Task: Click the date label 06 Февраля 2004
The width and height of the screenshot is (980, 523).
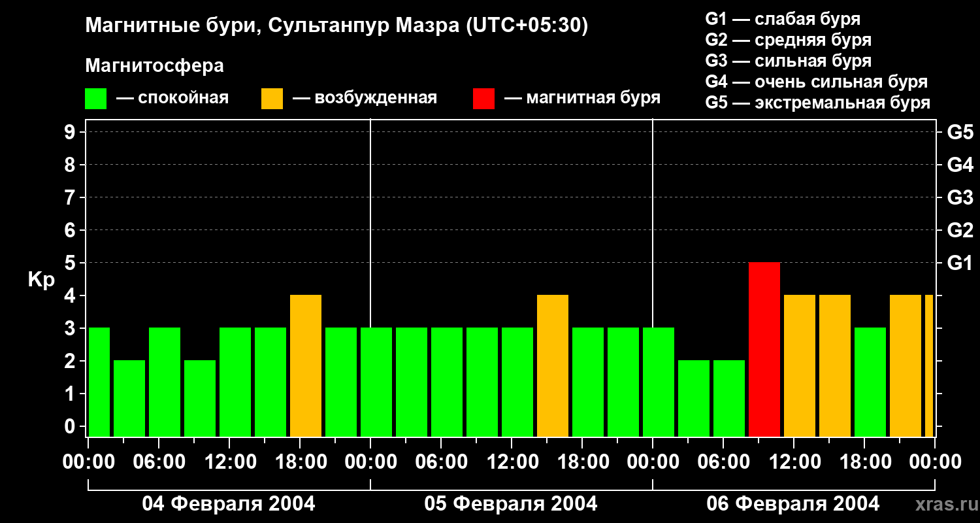Action: tap(793, 504)
